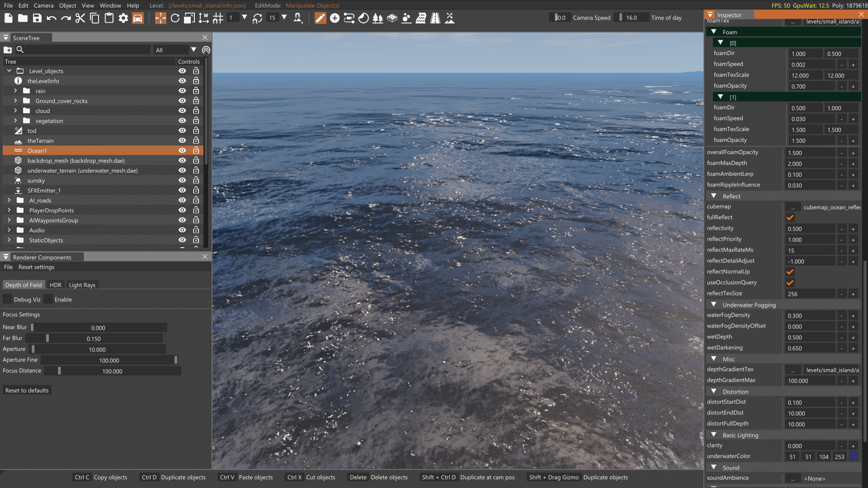868x488 pixels.
Task: Switch to the HDR tab
Action: [x=56, y=285]
